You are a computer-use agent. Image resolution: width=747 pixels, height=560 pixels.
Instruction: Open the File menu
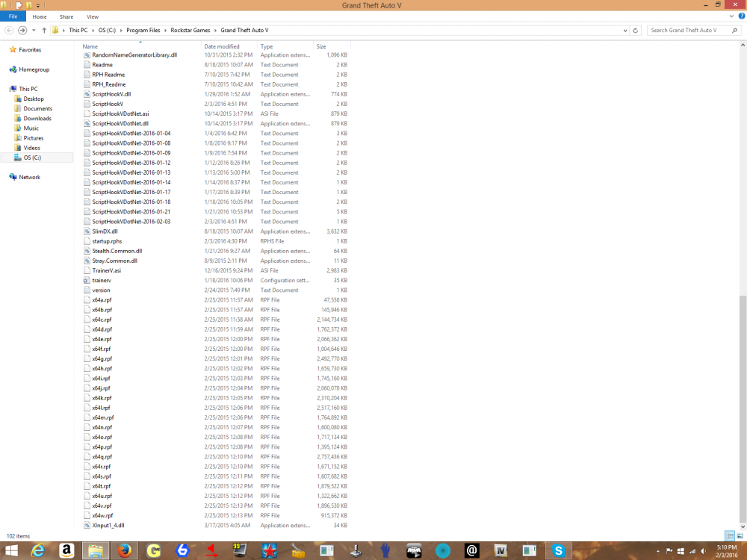coord(13,16)
